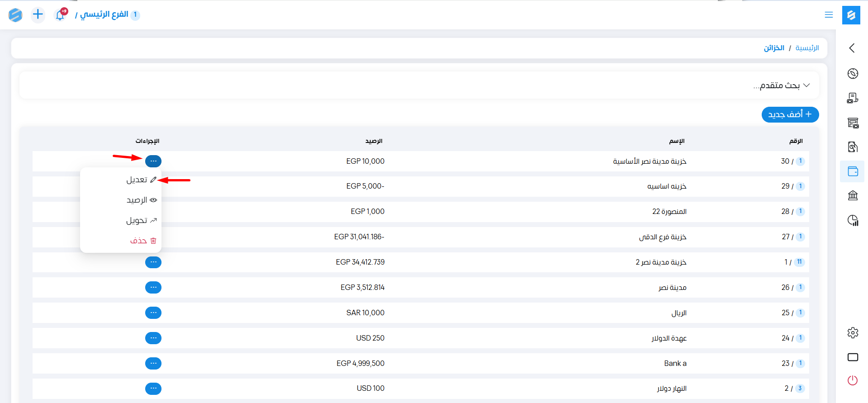
Task: Click the plus quick-add icon in header
Action: (x=38, y=14)
